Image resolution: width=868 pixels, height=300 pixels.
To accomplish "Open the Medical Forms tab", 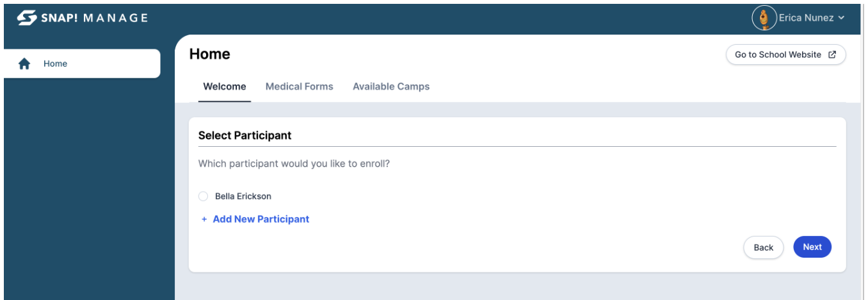I will pos(300,87).
